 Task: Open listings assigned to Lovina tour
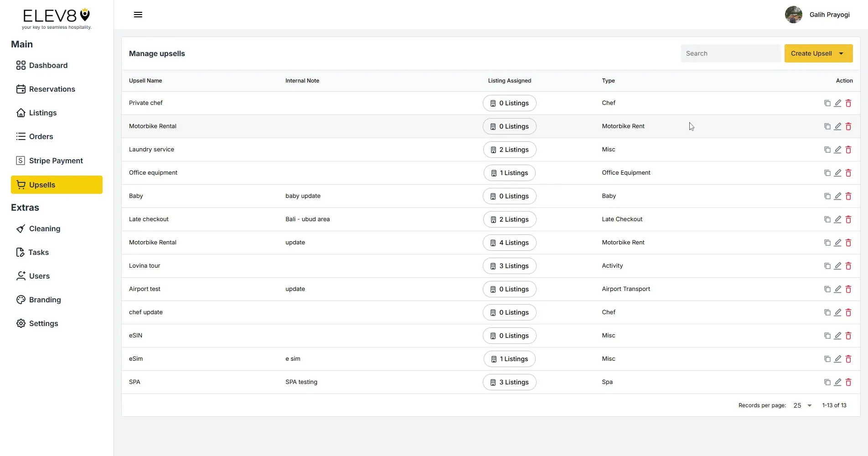(509, 266)
